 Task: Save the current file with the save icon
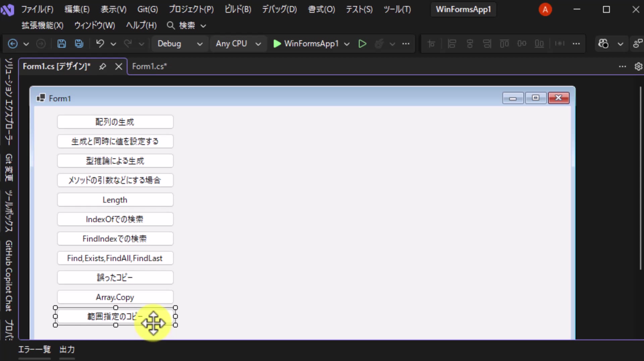click(x=62, y=44)
